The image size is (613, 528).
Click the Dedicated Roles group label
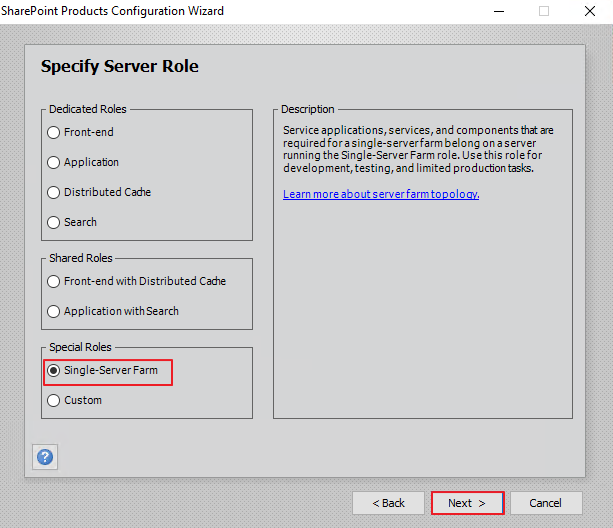(88, 109)
